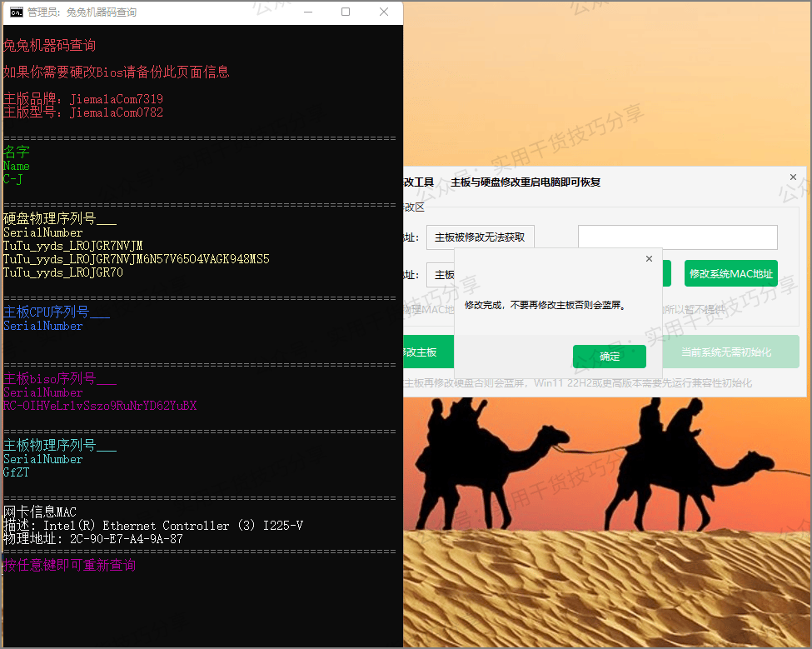Close the 修改完成 message dialog with X
The width and height of the screenshot is (812, 649).
pyautogui.click(x=650, y=259)
